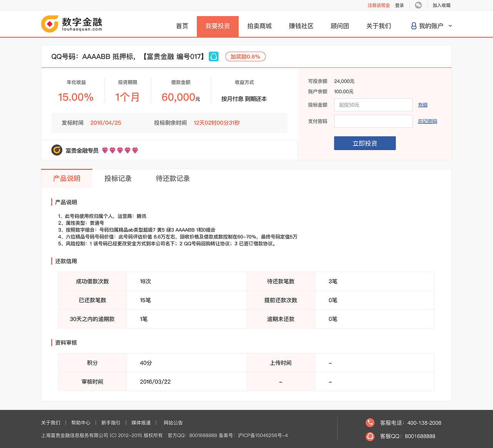Screen dimensions: 493x448
Task: Select the 我要投资 menu item
Action: (218, 27)
